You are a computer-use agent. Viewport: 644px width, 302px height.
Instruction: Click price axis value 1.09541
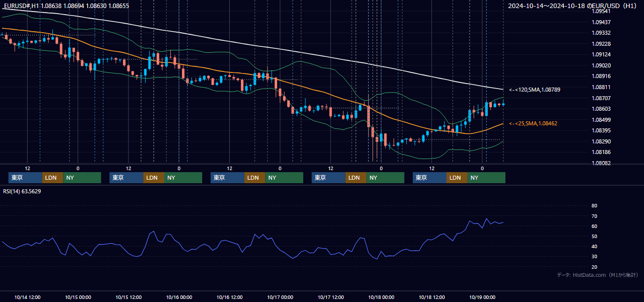(601, 11)
